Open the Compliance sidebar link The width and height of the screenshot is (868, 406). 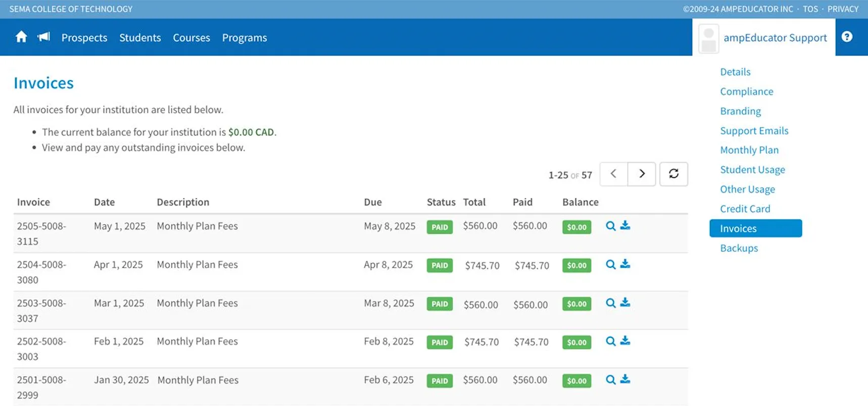(747, 91)
